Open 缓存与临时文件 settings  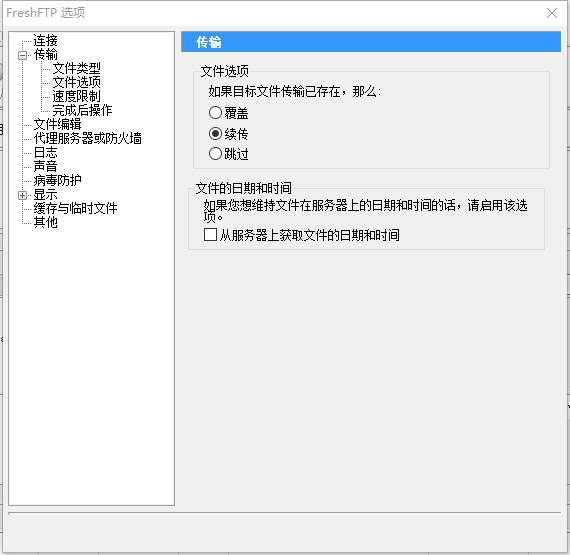[75, 208]
